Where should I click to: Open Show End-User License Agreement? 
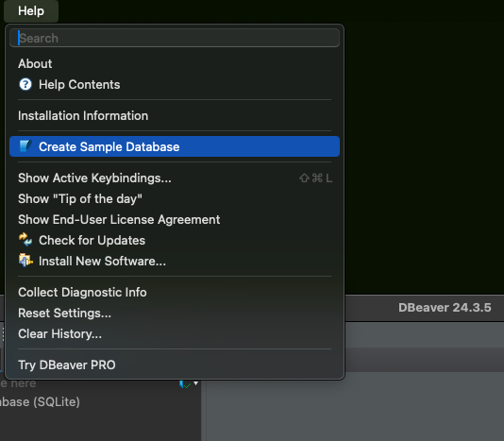tap(175, 220)
